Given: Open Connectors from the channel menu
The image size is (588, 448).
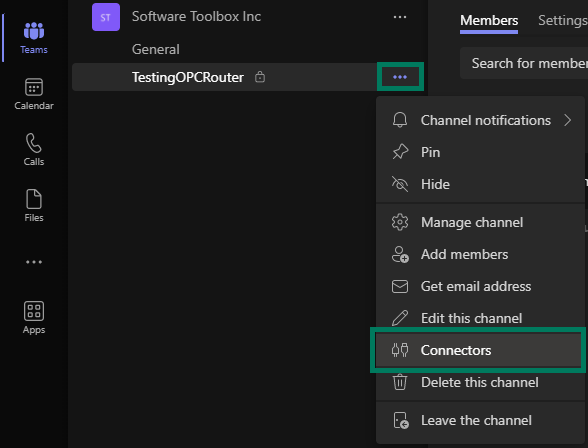Looking at the screenshot, I should point(478,350).
